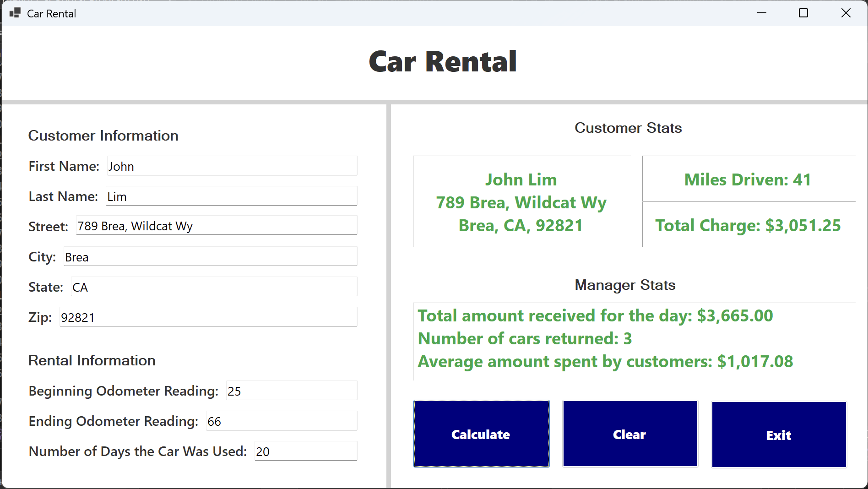Click the Car Rental app icon in title bar
The height and width of the screenshot is (489, 868).
[x=15, y=13]
